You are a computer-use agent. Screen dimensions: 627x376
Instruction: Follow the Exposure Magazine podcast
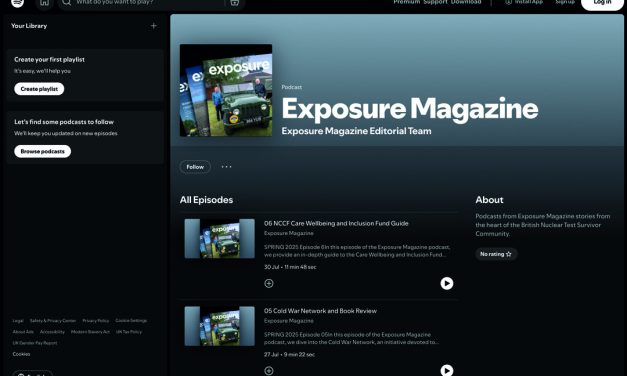(195, 167)
